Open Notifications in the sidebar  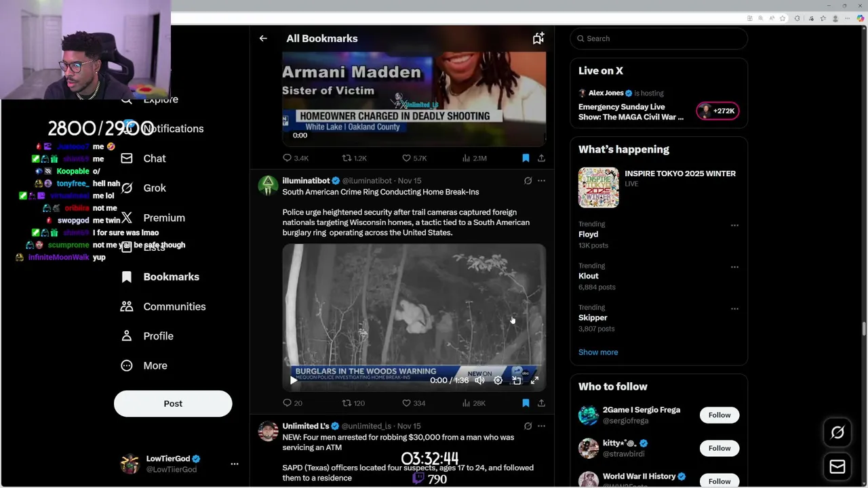pyautogui.click(x=172, y=129)
